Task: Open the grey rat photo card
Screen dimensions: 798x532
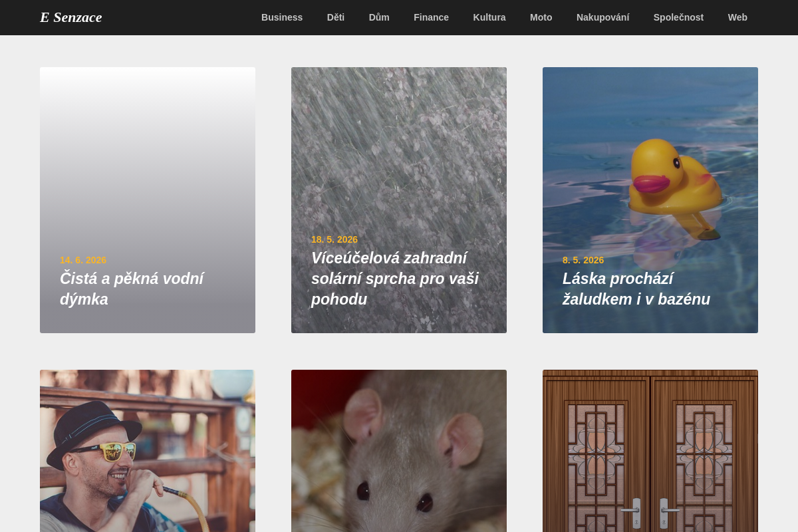Action: (399, 451)
